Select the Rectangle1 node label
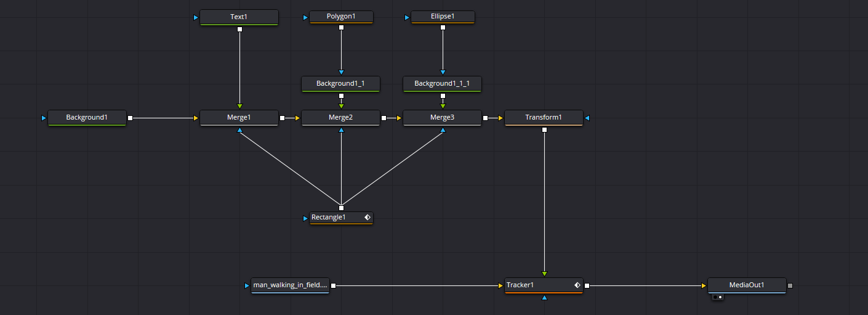The width and height of the screenshot is (868, 315). (329, 217)
